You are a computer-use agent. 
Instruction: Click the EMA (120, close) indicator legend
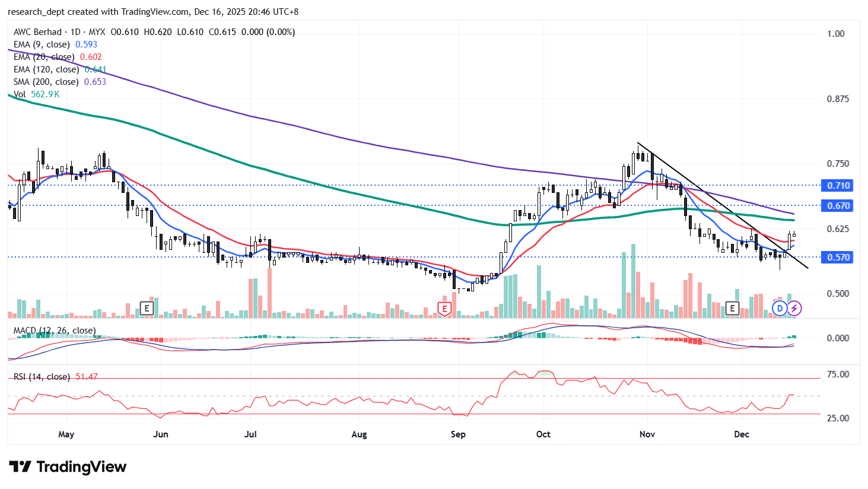(x=46, y=69)
